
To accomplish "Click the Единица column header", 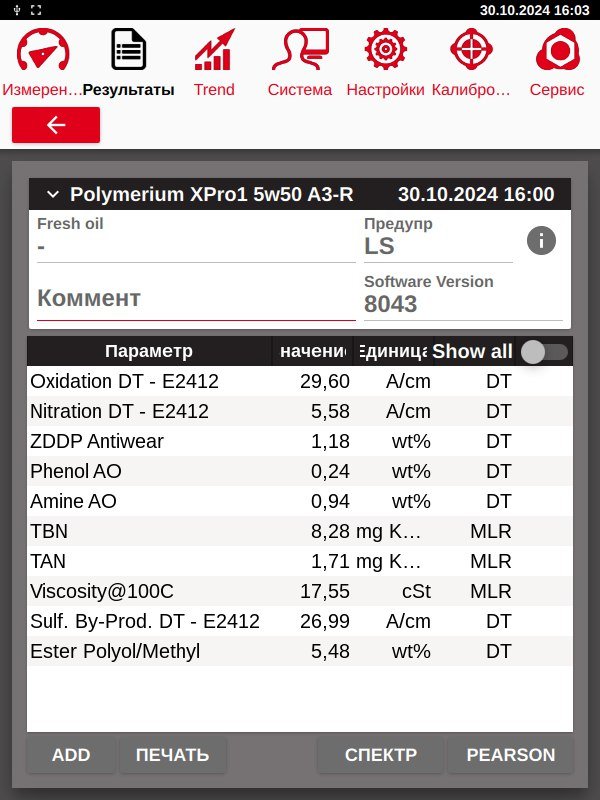I will coord(393,351).
